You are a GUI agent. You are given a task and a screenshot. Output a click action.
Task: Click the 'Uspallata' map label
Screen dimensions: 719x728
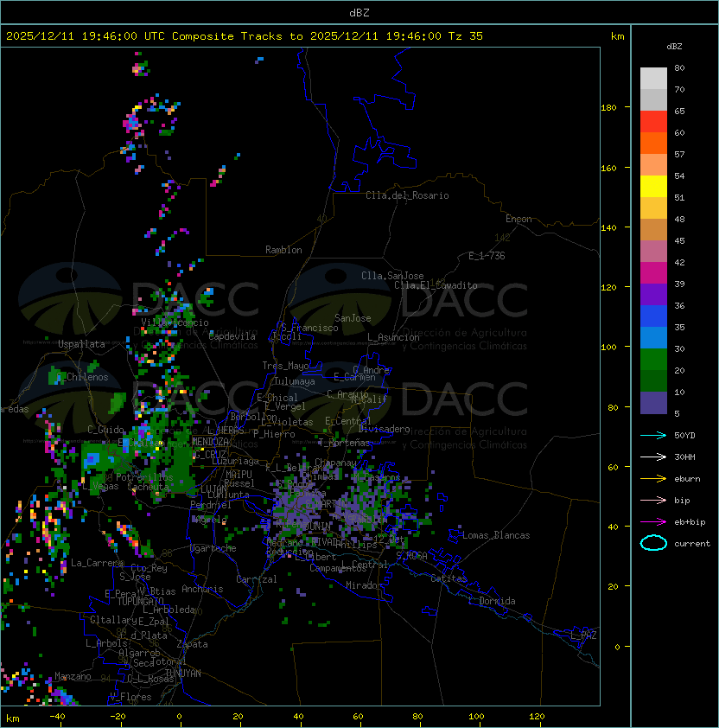[81, 344]
